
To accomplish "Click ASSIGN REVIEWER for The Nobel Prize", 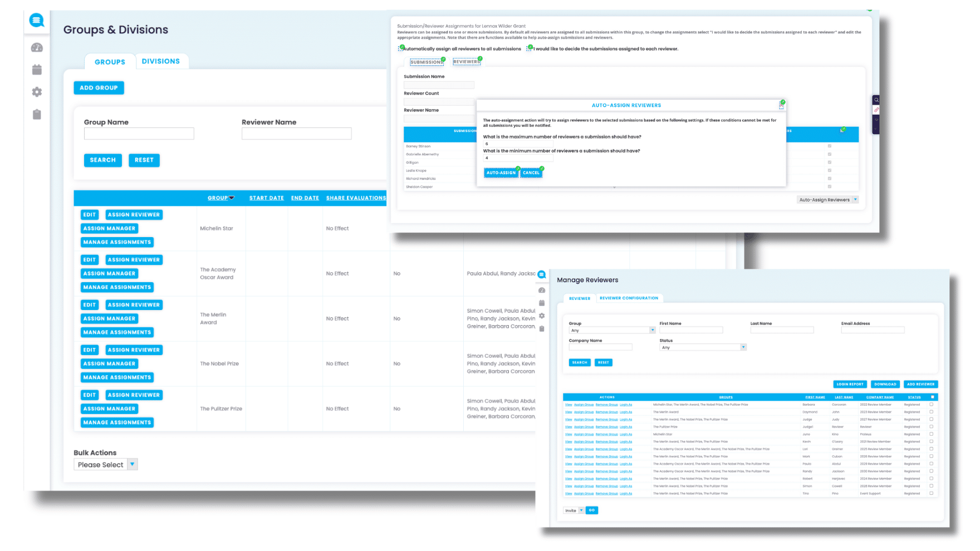I will tap(134, 350).
